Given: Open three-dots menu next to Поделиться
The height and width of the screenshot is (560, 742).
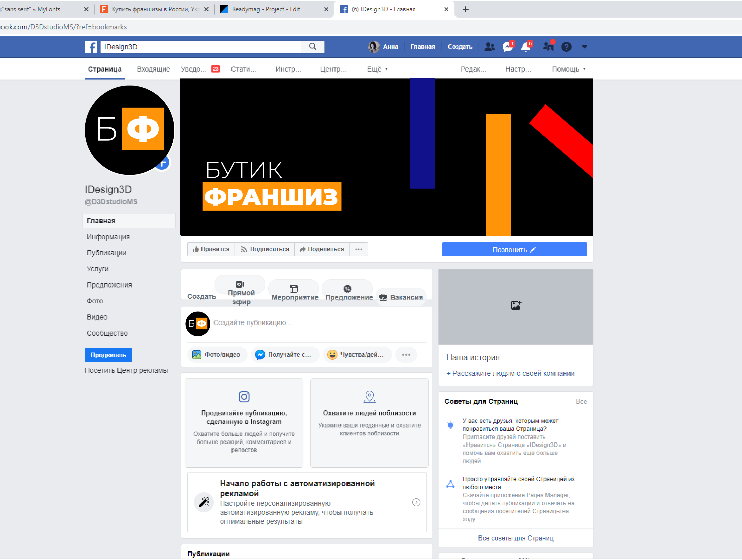Looking at the screenshot, I should [x=358, y=249].
